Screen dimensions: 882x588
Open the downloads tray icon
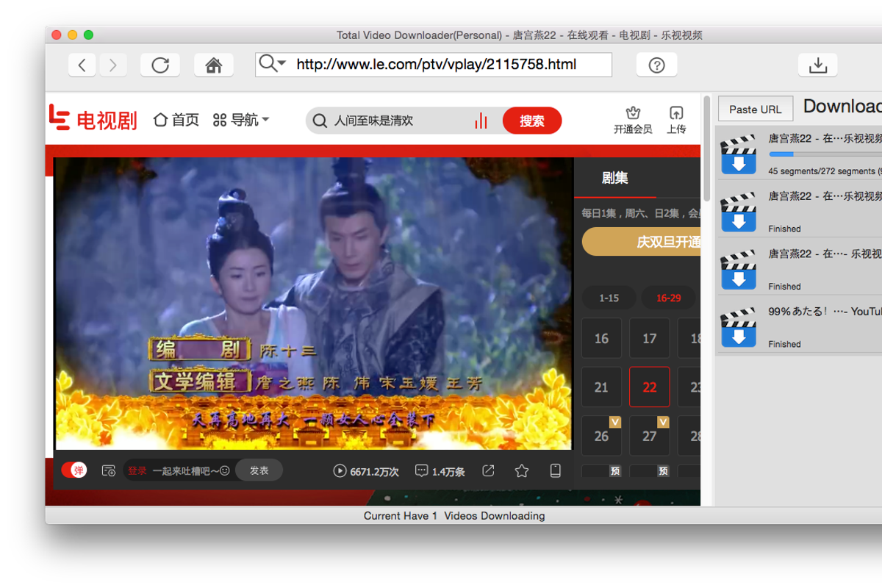(818, 65)
